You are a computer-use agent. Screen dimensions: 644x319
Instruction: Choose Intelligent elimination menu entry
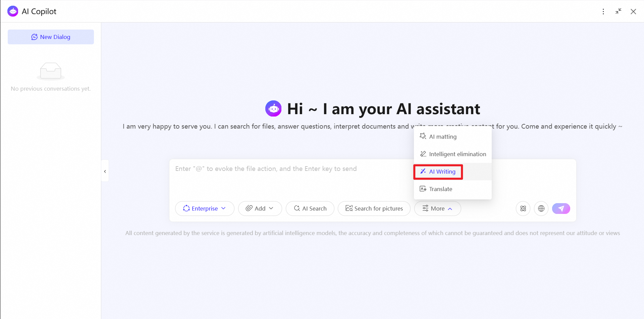pyautogui.click(x=452, y=154)
